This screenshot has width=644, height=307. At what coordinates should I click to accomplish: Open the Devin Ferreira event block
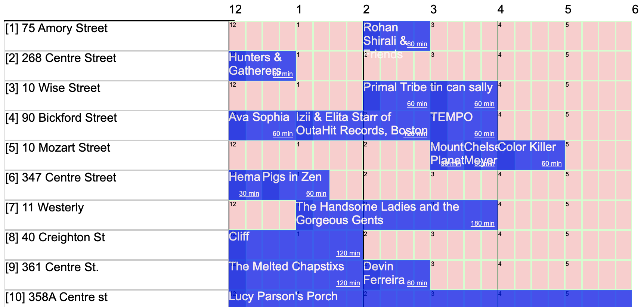pos(397,275)
